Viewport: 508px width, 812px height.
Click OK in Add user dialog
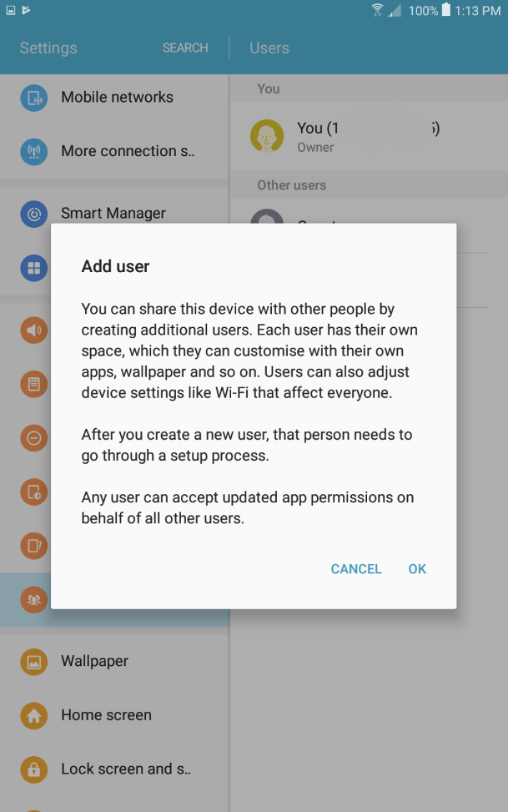pos(417,569)
